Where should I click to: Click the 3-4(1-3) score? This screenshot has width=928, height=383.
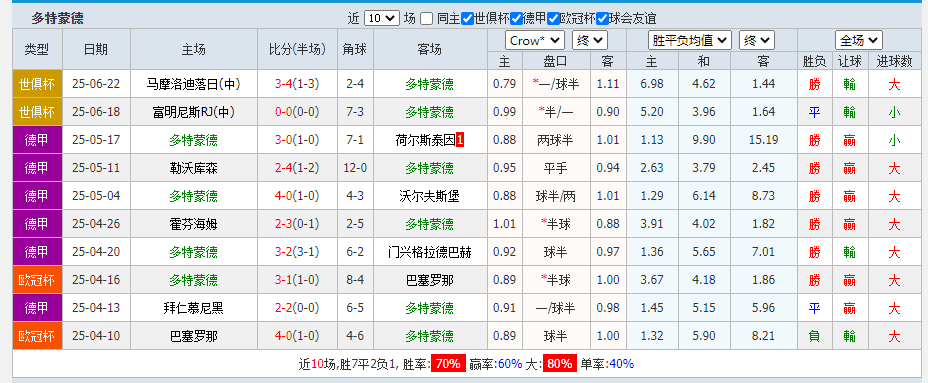[297, 84]
